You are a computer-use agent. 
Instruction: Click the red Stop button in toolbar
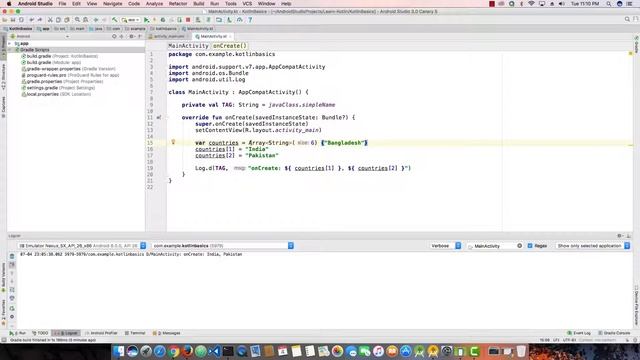[188, 20]
